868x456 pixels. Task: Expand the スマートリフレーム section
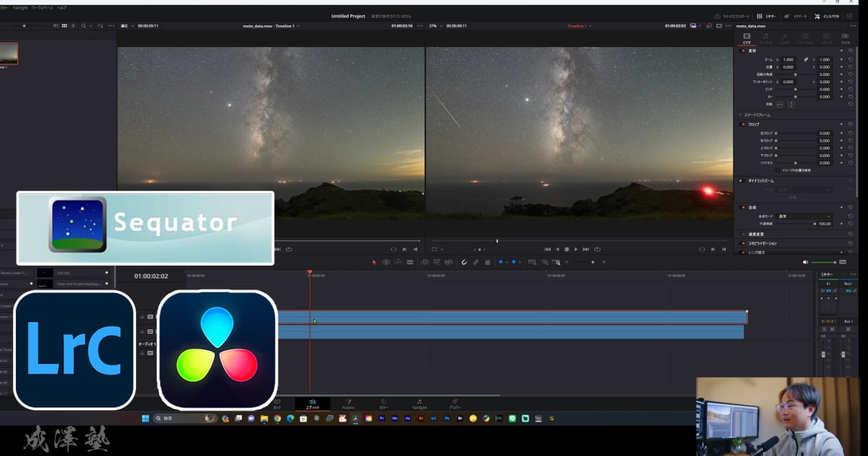point(741,115)
